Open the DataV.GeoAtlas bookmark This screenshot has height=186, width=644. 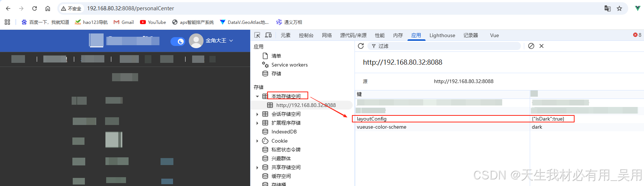[x=244, y=22]
